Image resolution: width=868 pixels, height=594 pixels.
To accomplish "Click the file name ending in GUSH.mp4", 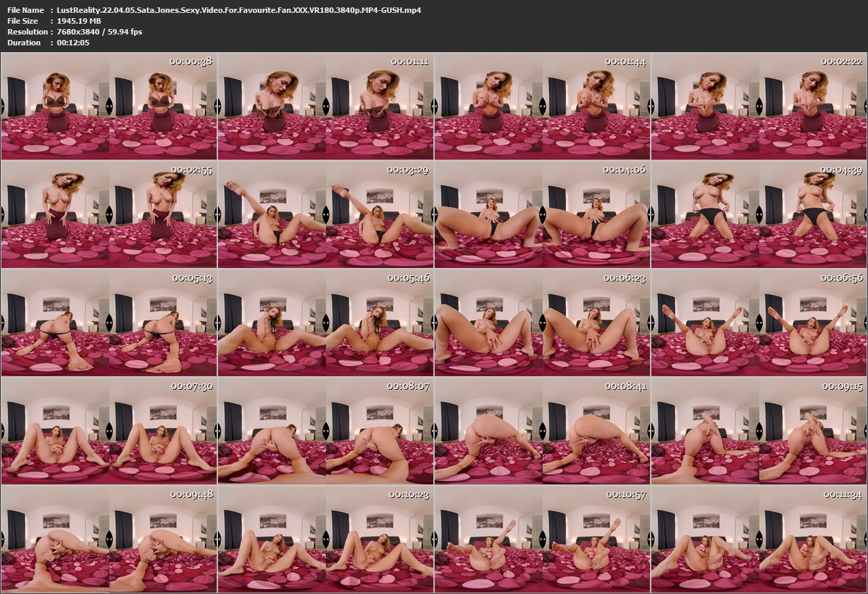I will click(239, 10).
